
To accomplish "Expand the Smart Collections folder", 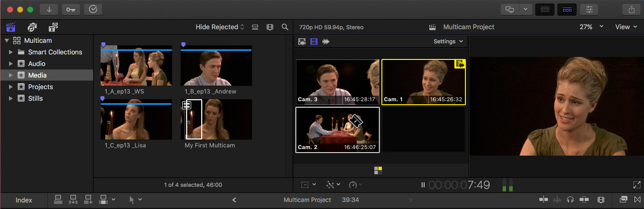I will [11, 52].
